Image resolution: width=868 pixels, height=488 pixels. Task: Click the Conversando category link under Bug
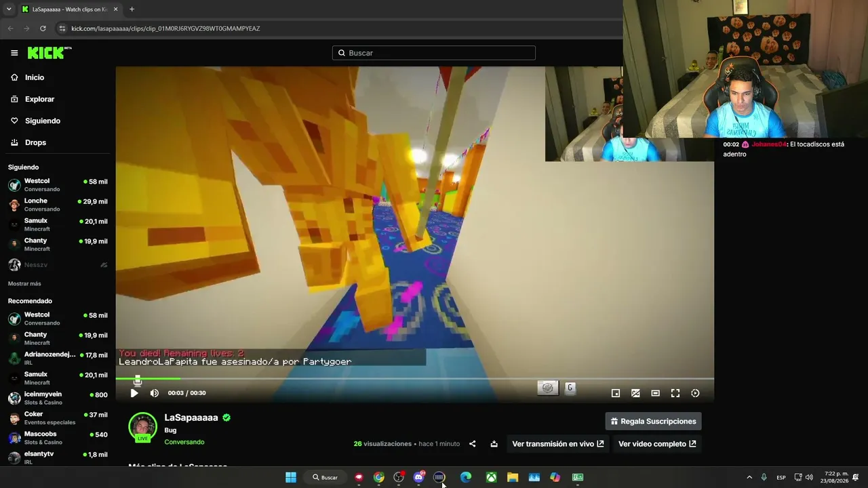click(184, 442)
